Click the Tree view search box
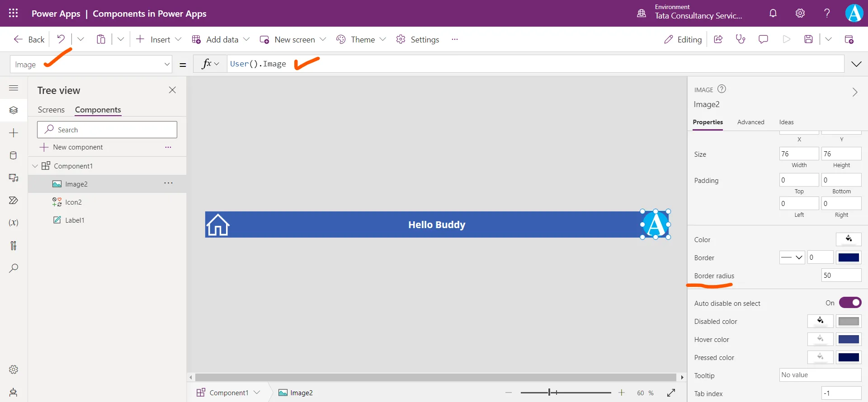The height and width of the screenshot is (402, 868). pyautogui.click(x=107, y=130)
